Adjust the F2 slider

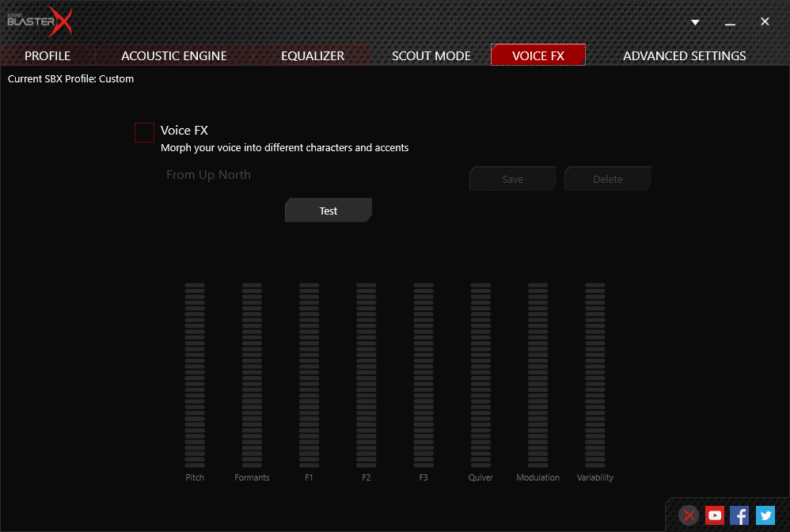coord(367,374)
